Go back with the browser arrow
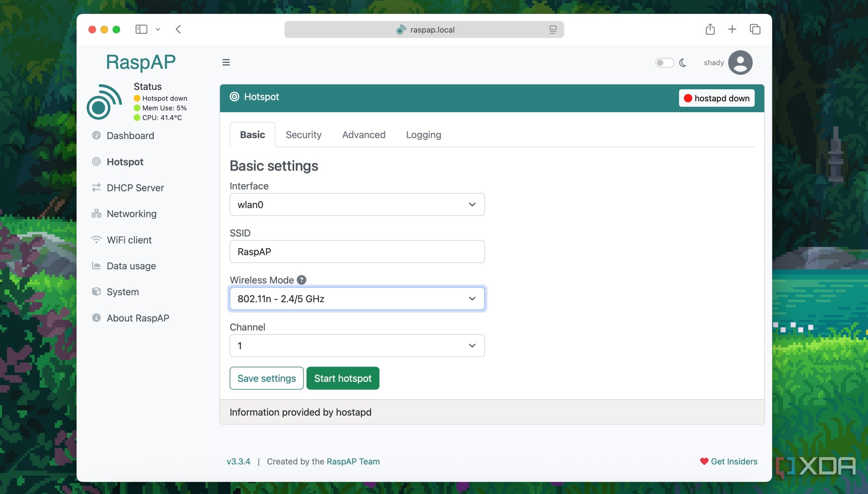The width and height of the screenshot is (868, 494). [178, 29]
